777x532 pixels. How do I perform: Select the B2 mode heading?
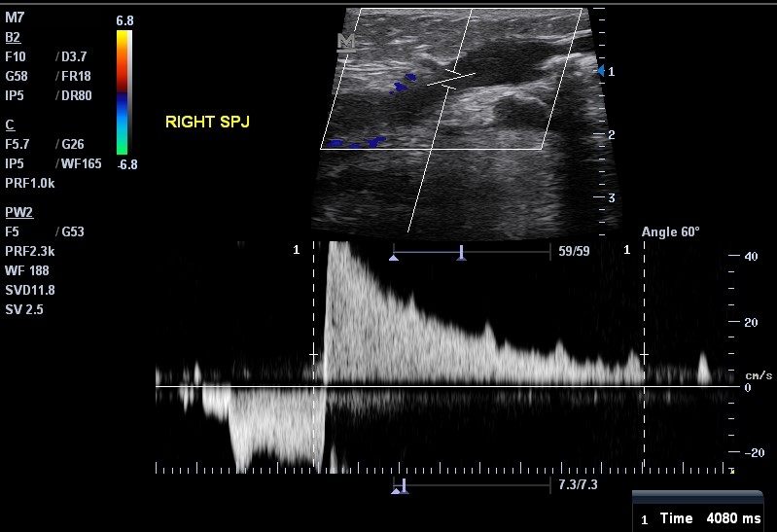[13, 38]
